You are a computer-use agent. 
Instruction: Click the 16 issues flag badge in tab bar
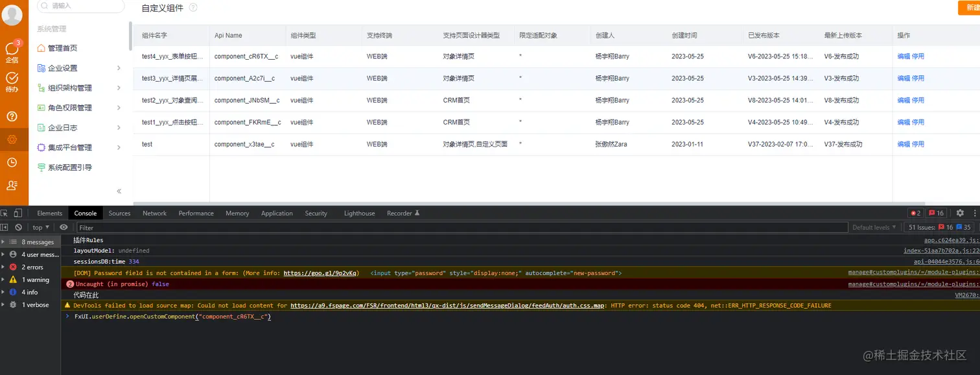click(936, 213)
